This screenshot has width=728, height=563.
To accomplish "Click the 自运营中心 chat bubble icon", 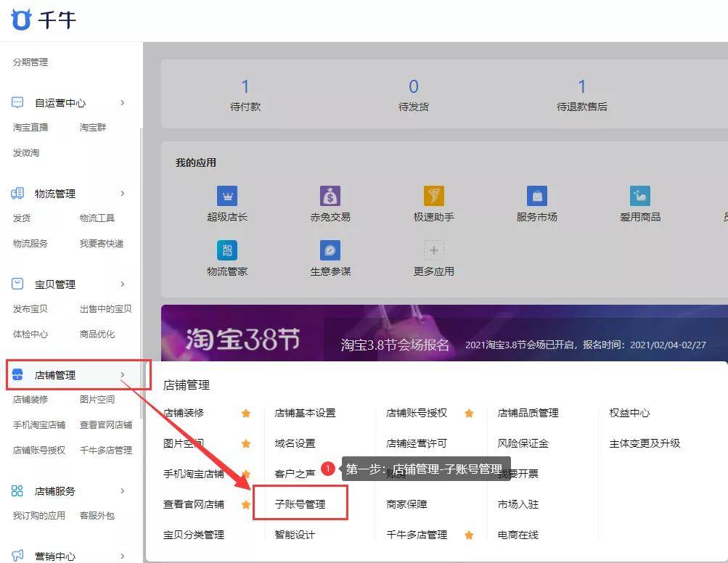I will click(17, 102).
